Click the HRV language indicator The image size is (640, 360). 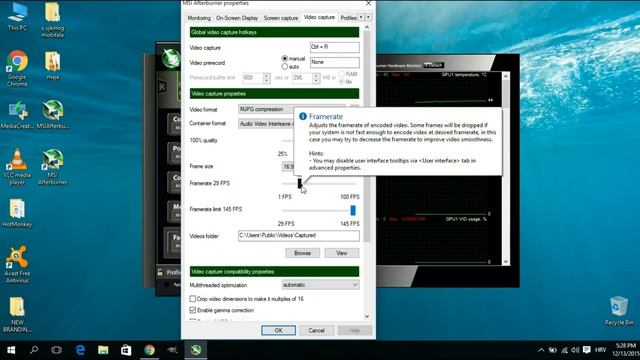click(x=600, y=350)
